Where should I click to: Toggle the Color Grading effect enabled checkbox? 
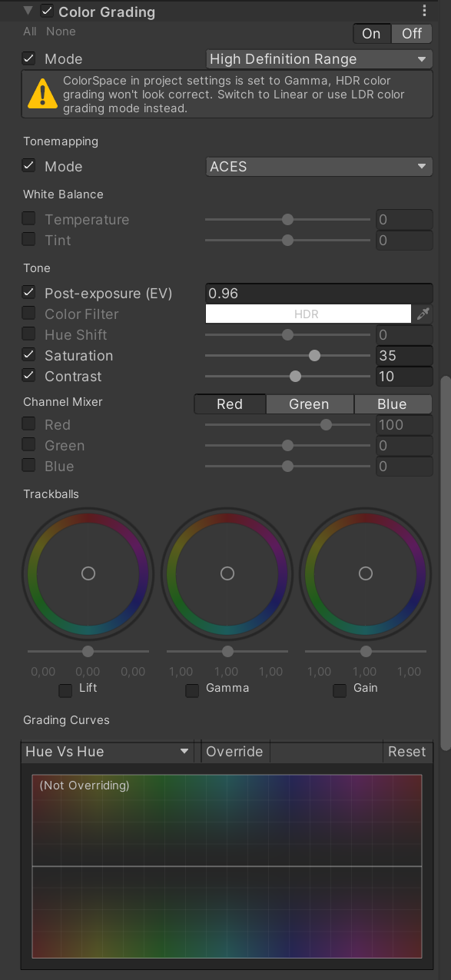click(47, 11)
